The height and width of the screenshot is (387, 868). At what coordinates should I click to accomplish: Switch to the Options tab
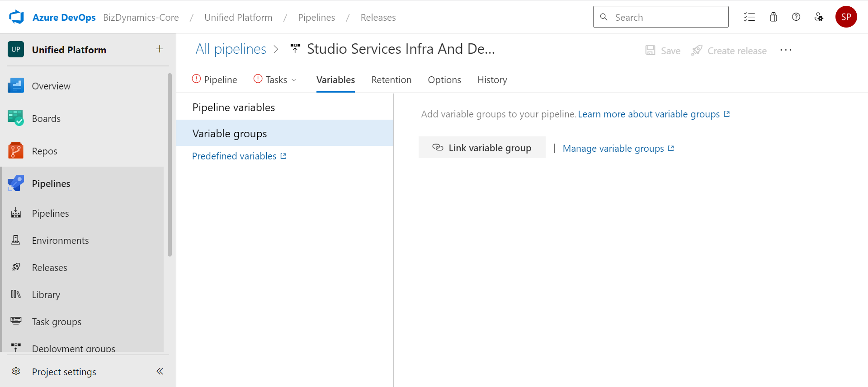444,80
